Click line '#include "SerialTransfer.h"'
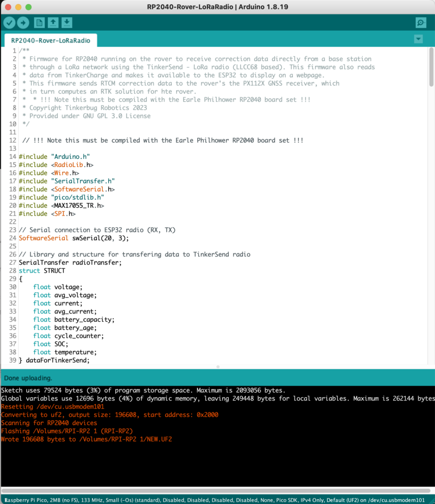Image resolution: width=435 pixels, height=504 pixels. click(67, 181)
